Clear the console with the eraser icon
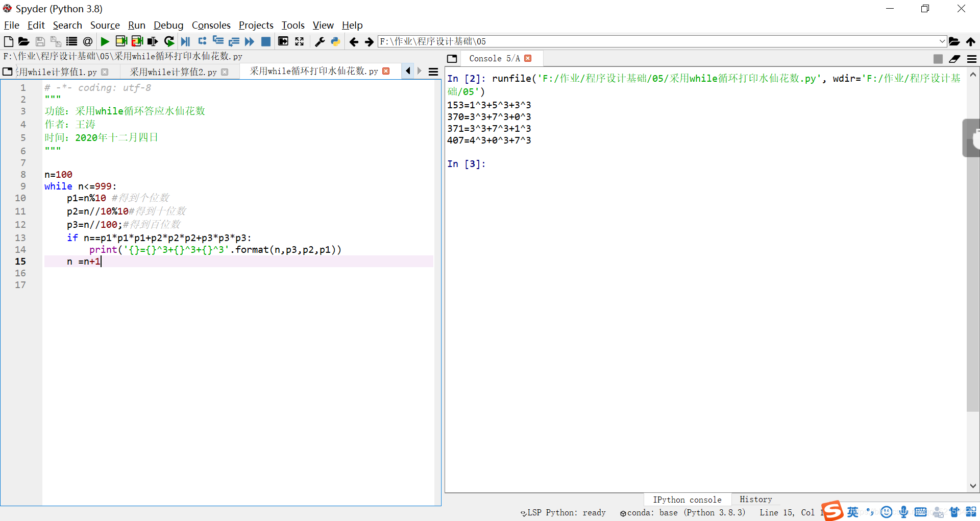Viewport: 980px width, 521px height. [954, 59]
